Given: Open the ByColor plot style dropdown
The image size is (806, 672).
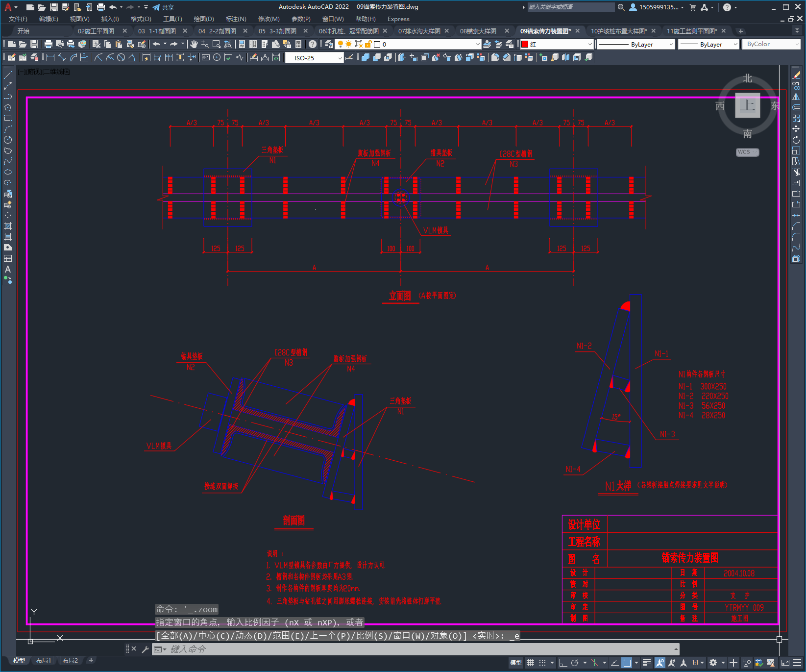Looking at the screenshot, I should tap(771, 44).
